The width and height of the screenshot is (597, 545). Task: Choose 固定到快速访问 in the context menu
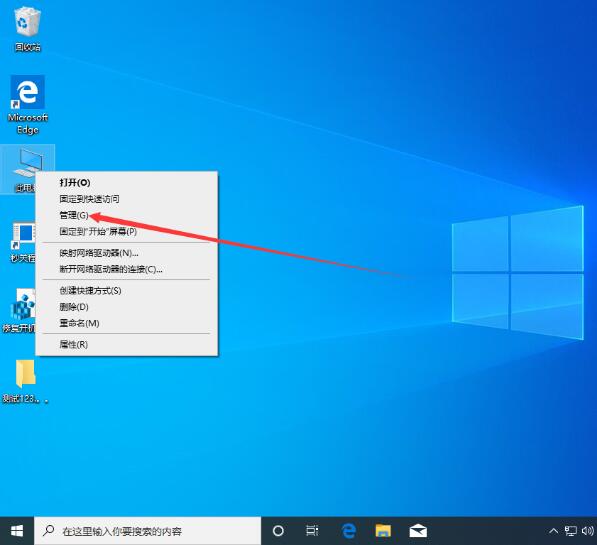click(x=126, y=199)
